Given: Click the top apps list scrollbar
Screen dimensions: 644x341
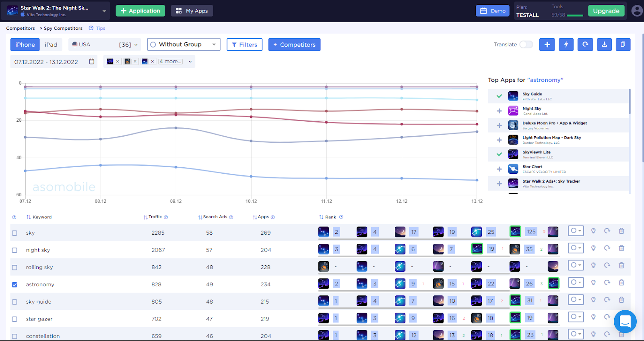Looking at the screenshot, I should (630, 102).
